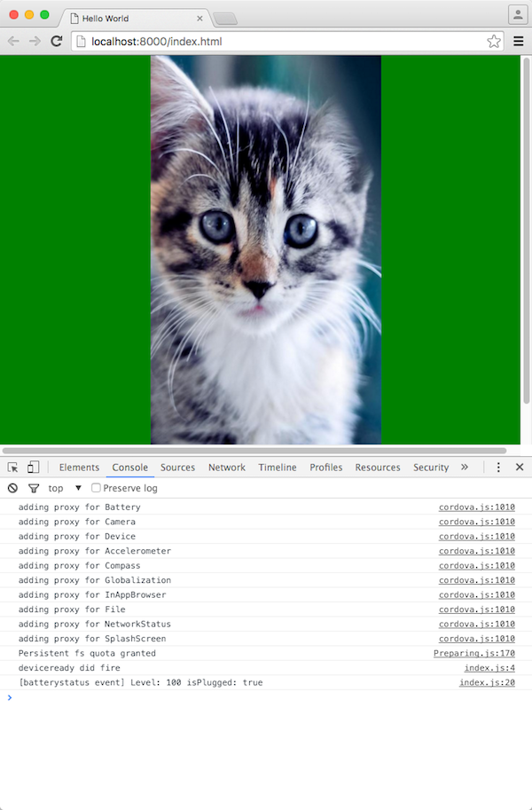Open cordova.js:1010 link for Device proxy
Viewport: 532px width, 810px height.
point(477,536)
